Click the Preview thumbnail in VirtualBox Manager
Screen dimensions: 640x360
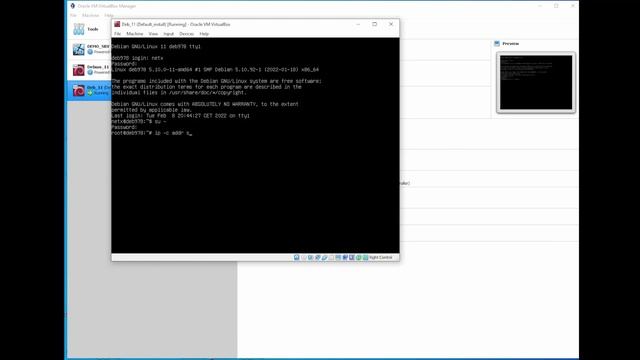tap(536, 82)
